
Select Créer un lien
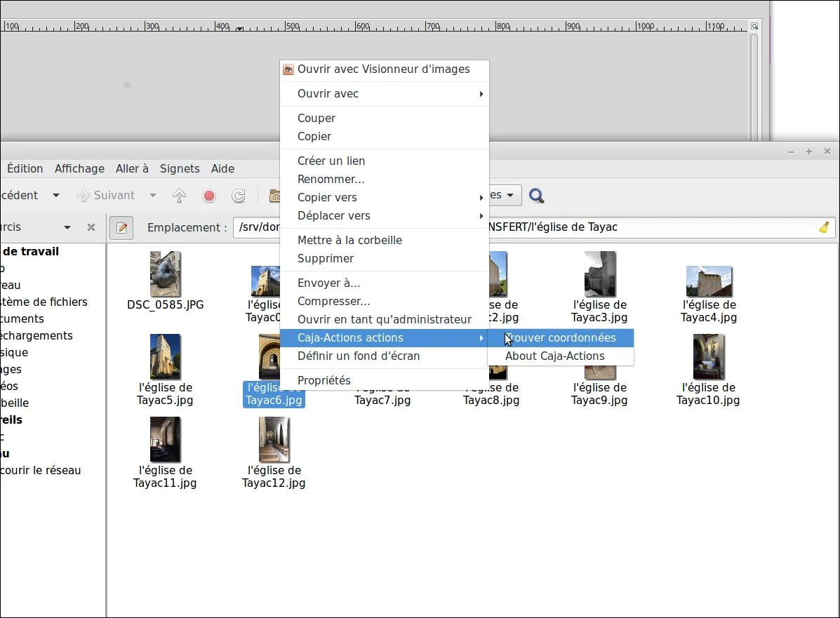coord(384,161)
